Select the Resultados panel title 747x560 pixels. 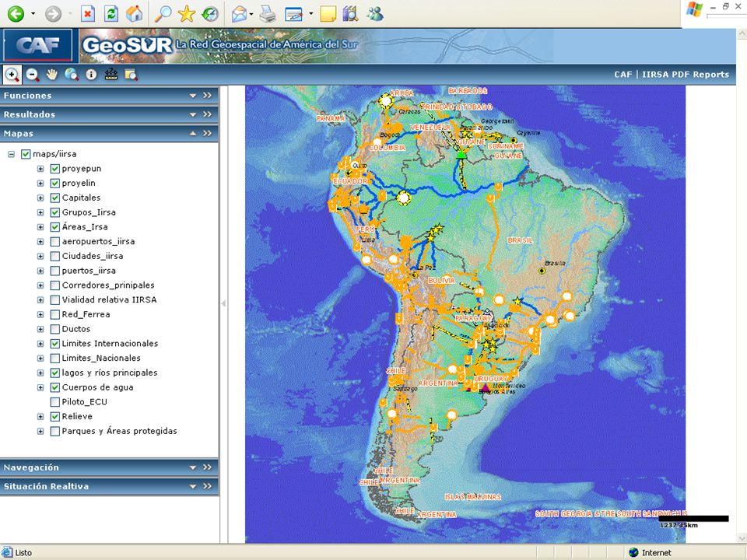pyautogui.click(x=30, y=114)
